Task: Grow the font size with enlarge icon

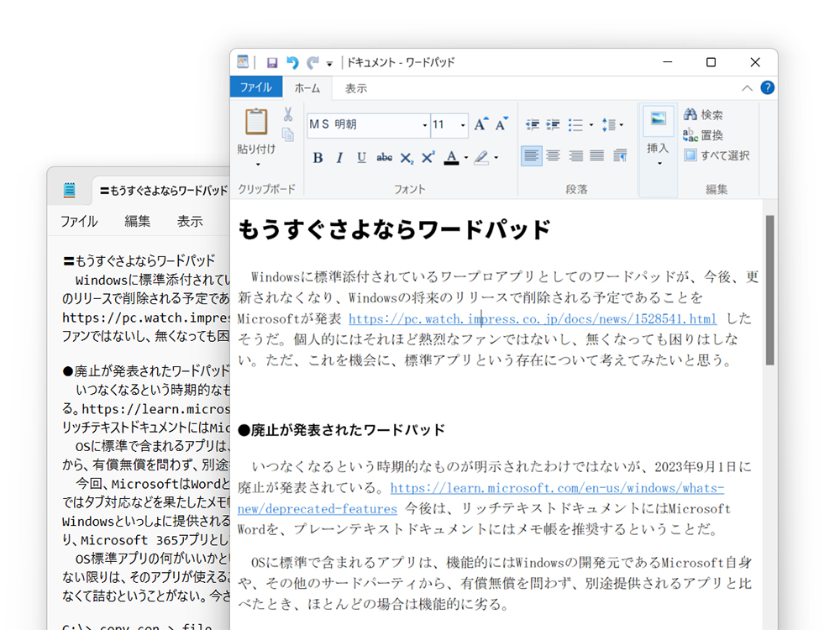Action: click(x=480, y=124)
